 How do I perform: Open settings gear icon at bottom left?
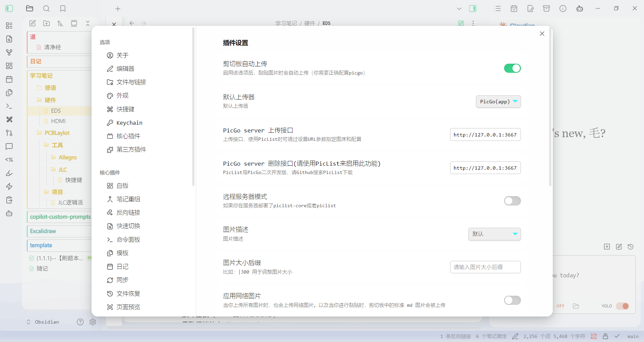point(93,322)
